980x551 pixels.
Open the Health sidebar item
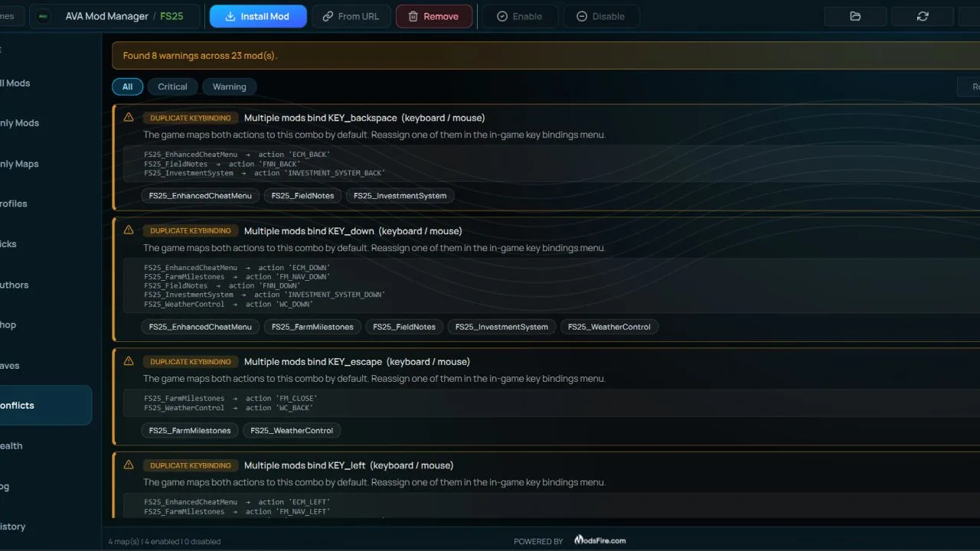pyautogui.click(x=46, y=446)
